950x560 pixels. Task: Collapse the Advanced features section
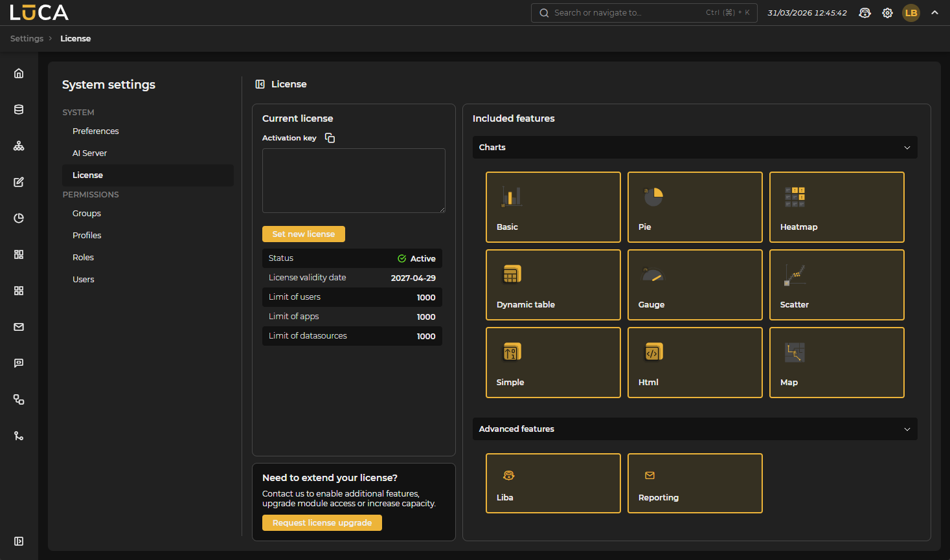pos(907,429)
